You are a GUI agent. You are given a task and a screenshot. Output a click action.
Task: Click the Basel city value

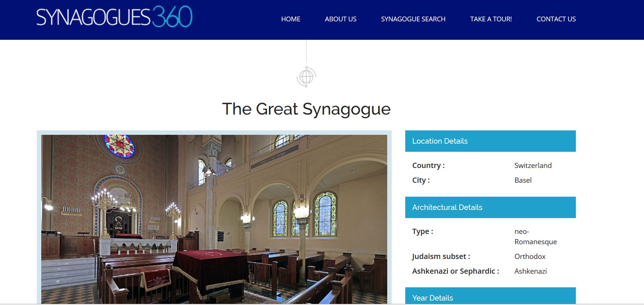click(523, 180)
